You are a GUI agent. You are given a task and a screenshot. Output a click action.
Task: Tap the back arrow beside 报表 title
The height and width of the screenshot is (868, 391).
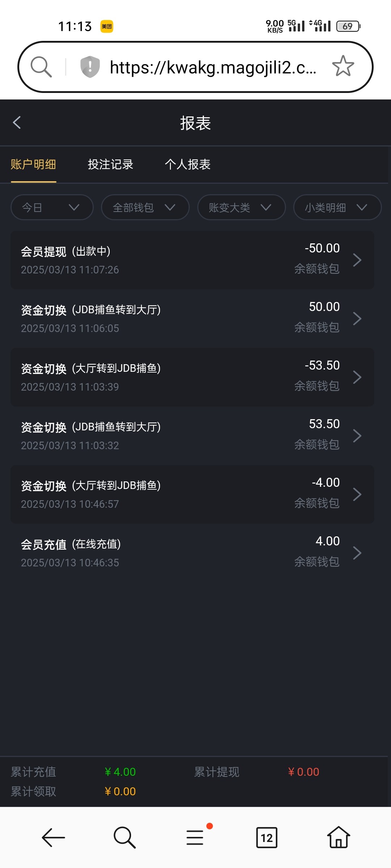[17, 123]
